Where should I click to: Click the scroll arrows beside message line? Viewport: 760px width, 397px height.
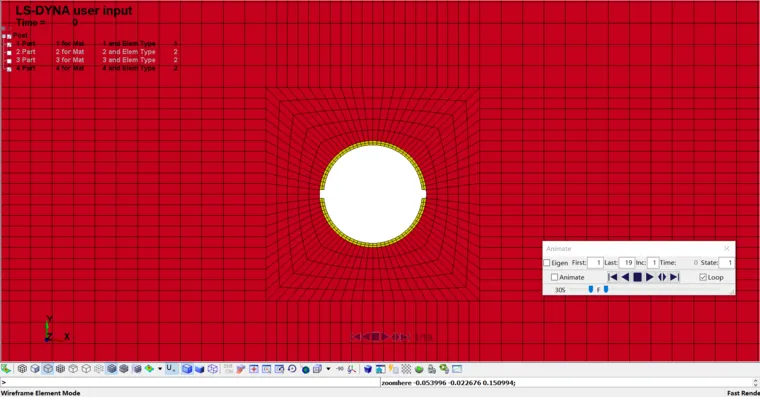tap(755, 382)
